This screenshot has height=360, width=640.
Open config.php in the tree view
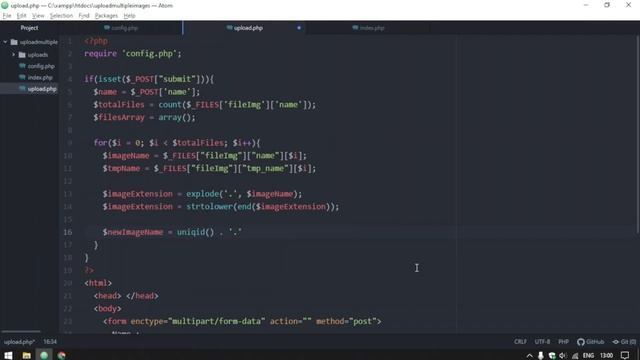(x=41, y=66)
